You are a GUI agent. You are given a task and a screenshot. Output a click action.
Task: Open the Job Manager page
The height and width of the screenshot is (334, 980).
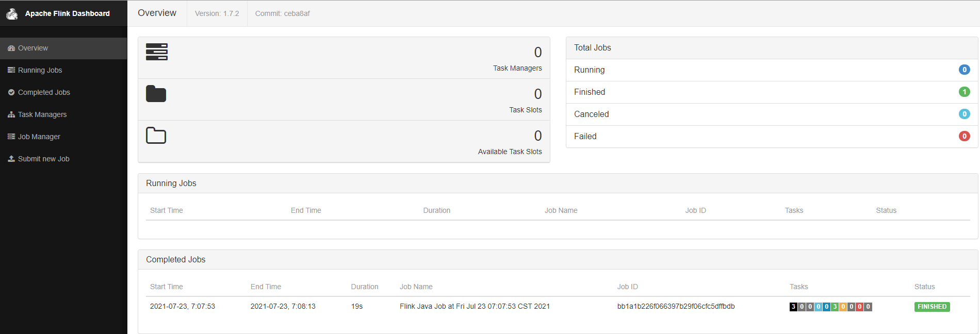coord(63,137)
